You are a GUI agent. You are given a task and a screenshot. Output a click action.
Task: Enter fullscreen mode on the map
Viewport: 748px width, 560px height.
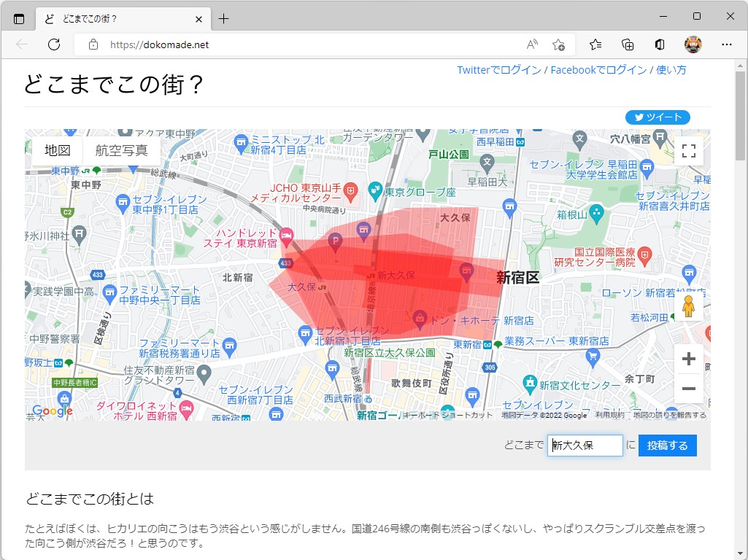point(688,151)
